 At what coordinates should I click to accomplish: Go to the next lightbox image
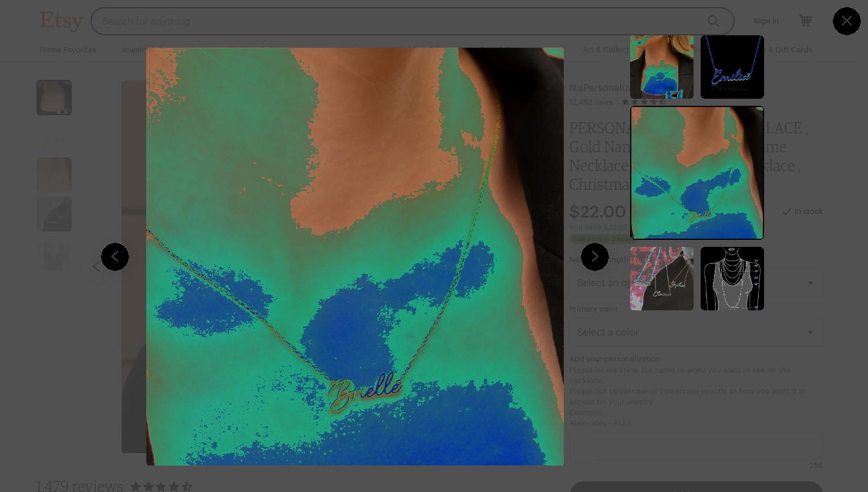(x=595, y=257)
